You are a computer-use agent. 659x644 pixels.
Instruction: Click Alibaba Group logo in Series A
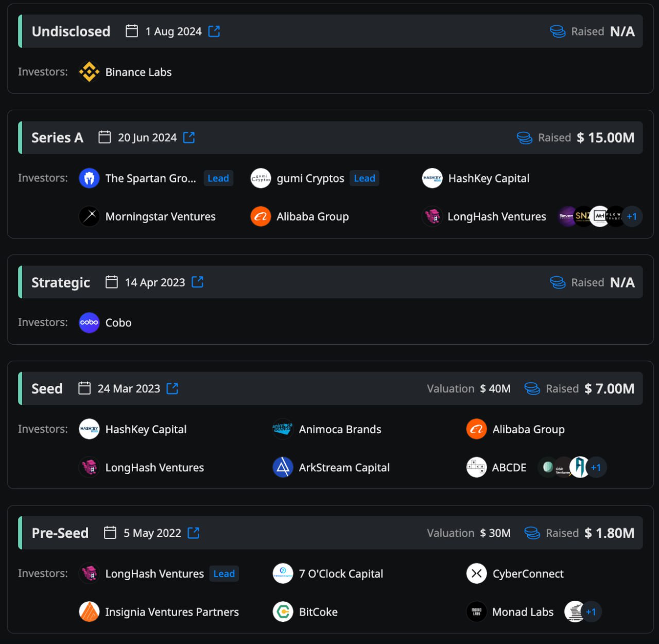[x=261, y=216]
